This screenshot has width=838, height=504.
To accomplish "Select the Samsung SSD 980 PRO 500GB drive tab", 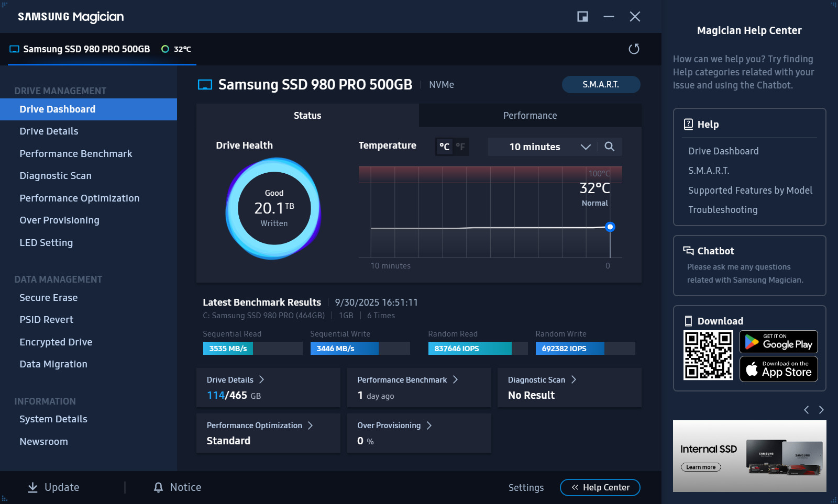I will [x=102, y=49].
